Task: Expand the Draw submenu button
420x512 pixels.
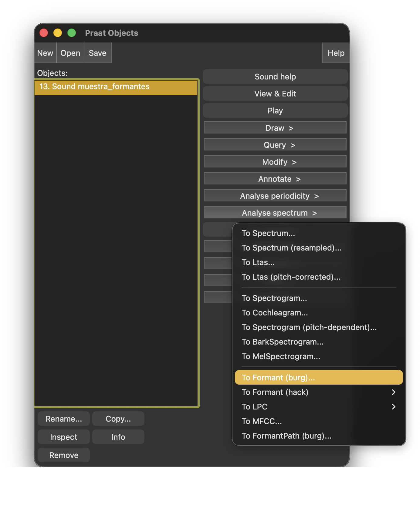Action: [275, 128]
